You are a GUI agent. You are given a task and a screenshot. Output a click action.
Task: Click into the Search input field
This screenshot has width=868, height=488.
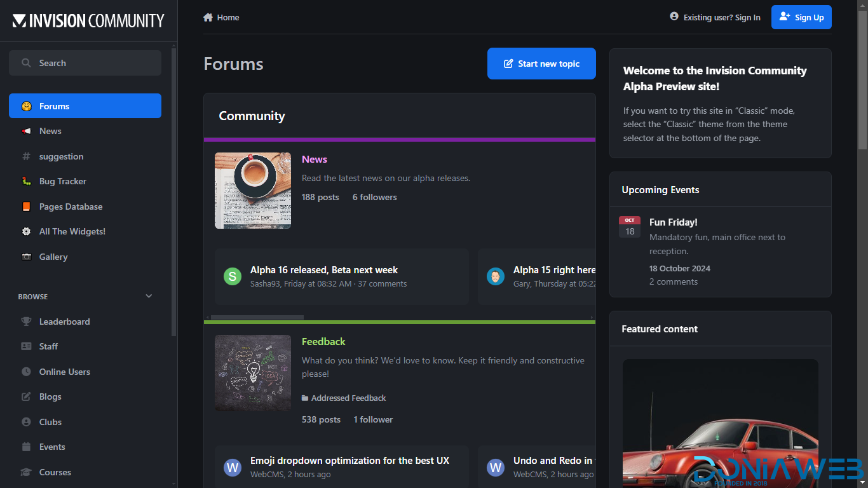pyautogui.click(x=85, y=63)
